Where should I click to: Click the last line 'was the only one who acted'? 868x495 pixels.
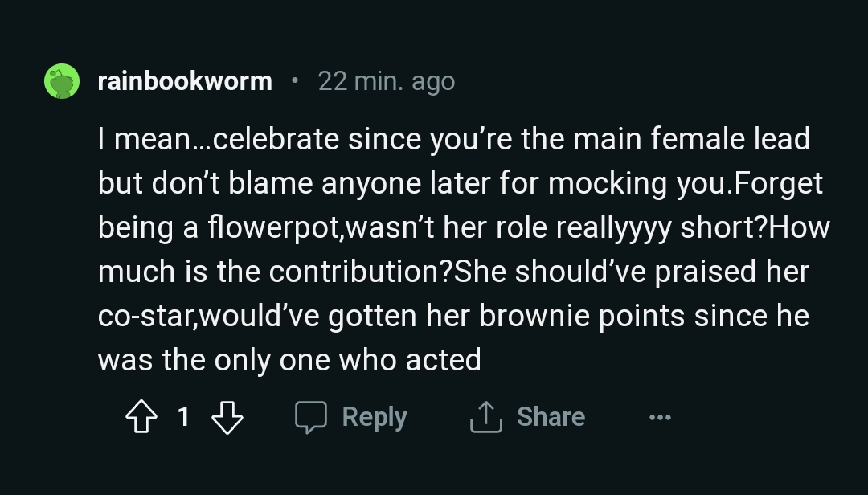pos(289,360)
